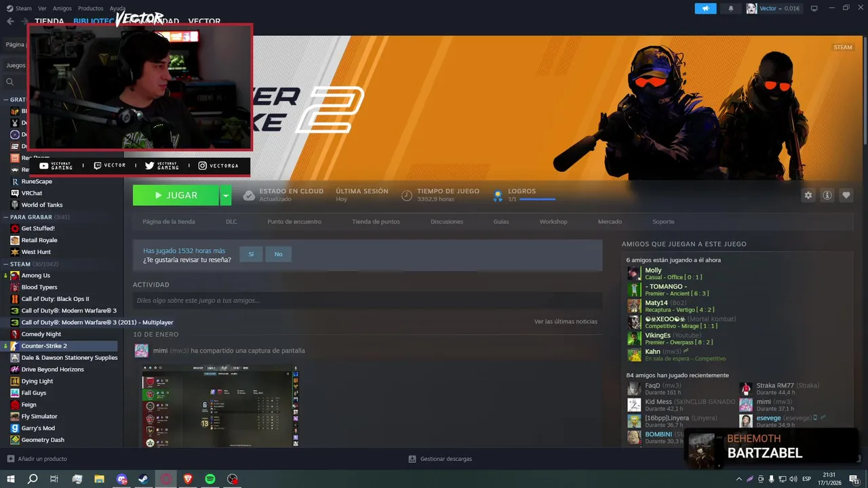Open Steam from the Windows taskbar
The image size is (868, 488).
[x=144, y=479]
